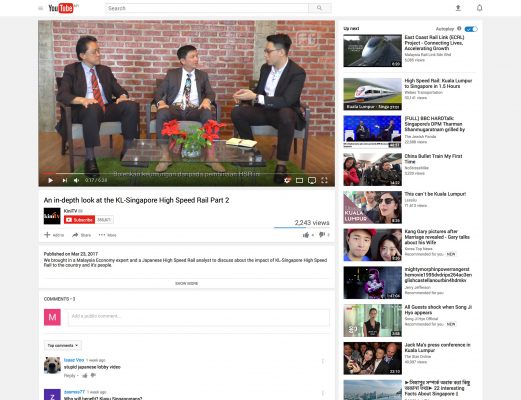Open the notifications bell
Screen dimensions: 521x400
coord(479,8)
